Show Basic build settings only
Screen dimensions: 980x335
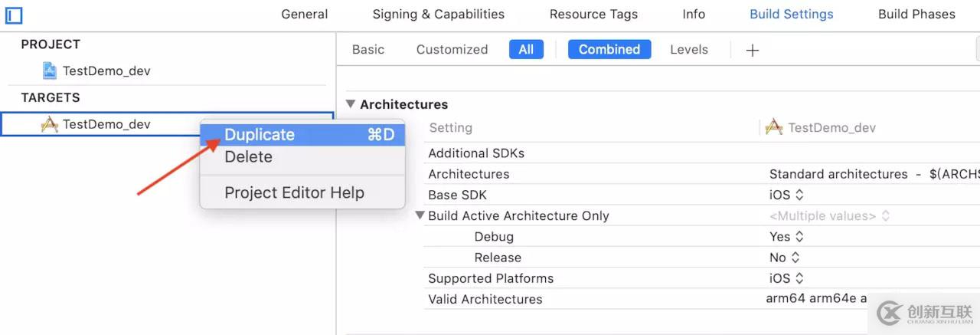coord(368,49)
